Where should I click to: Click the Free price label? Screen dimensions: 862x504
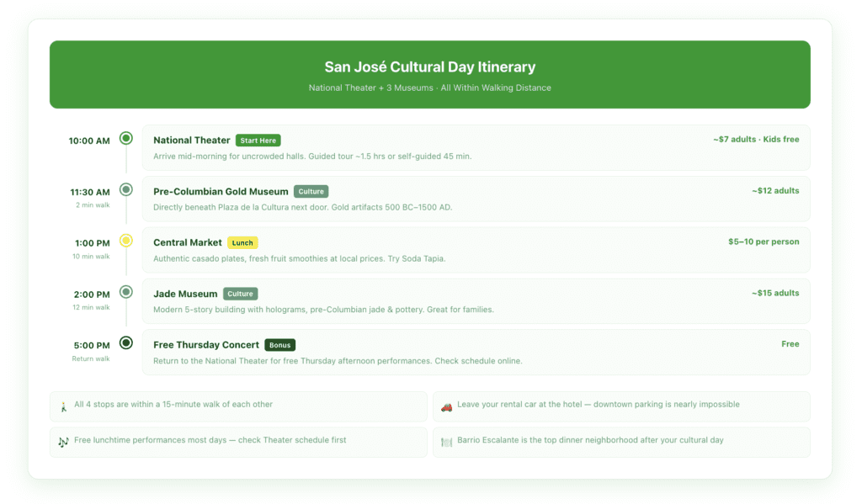tap(790, 344)
